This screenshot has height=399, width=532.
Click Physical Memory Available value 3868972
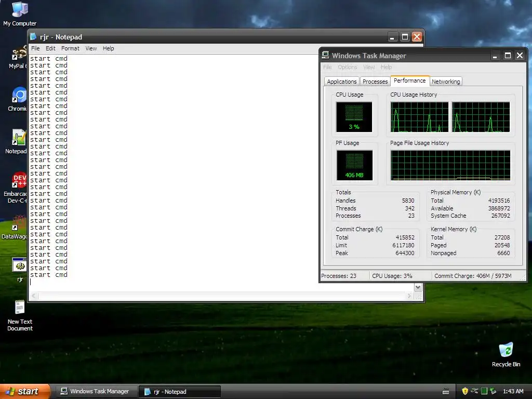(x=499, y=208)
